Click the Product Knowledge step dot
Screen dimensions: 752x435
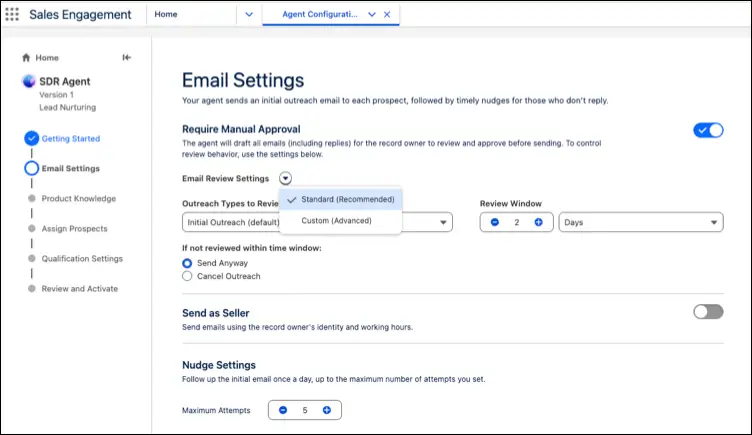click(32, 199)
